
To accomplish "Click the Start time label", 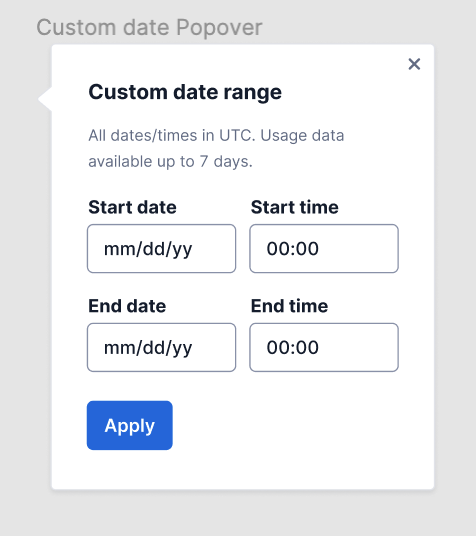I will 294,207.
